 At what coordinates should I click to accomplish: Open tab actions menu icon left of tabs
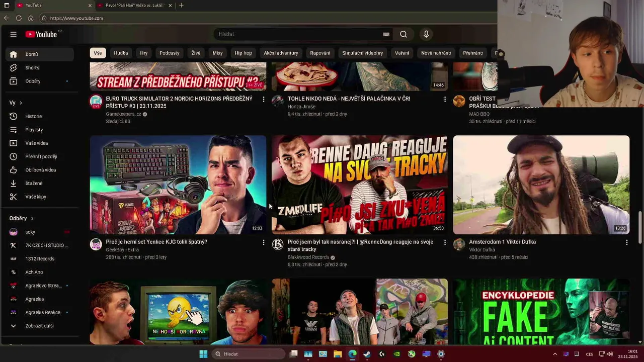point(7,5)
